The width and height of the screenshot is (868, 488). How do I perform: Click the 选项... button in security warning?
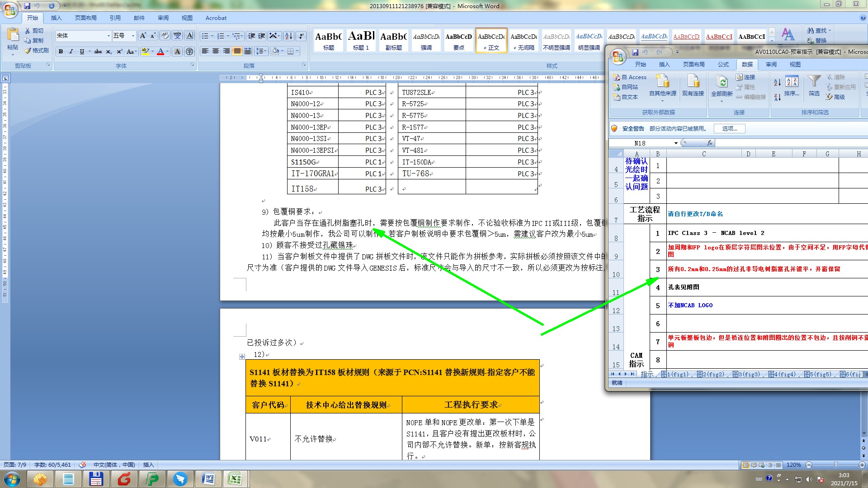[x=729, y=129]
